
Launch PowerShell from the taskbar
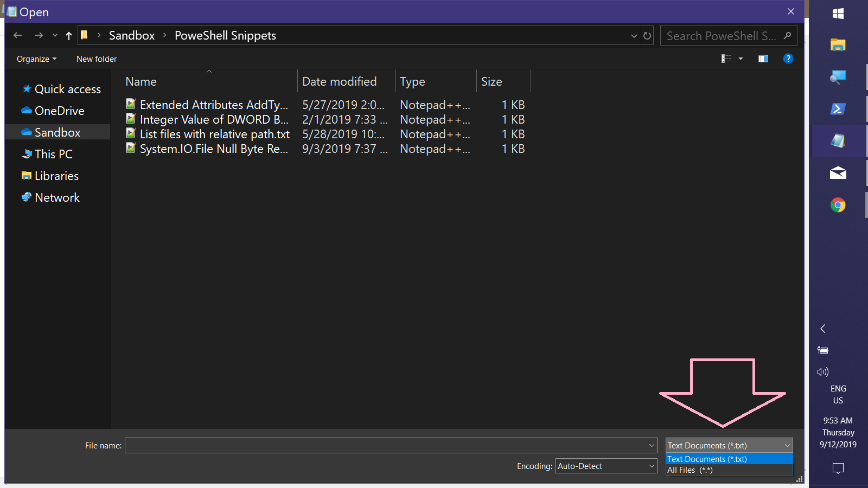[x=838, y=109]
